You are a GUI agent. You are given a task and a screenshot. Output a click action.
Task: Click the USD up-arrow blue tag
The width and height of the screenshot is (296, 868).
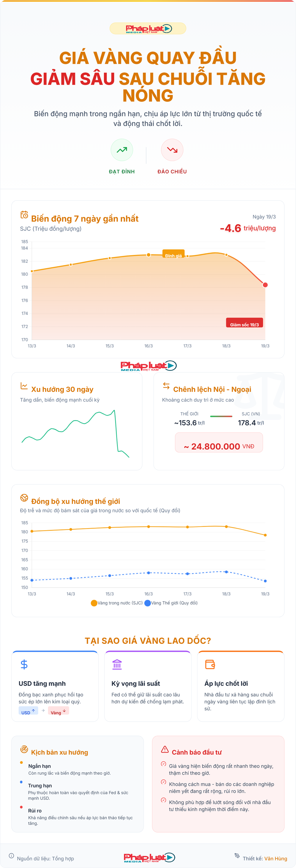[x=28, y=711]
